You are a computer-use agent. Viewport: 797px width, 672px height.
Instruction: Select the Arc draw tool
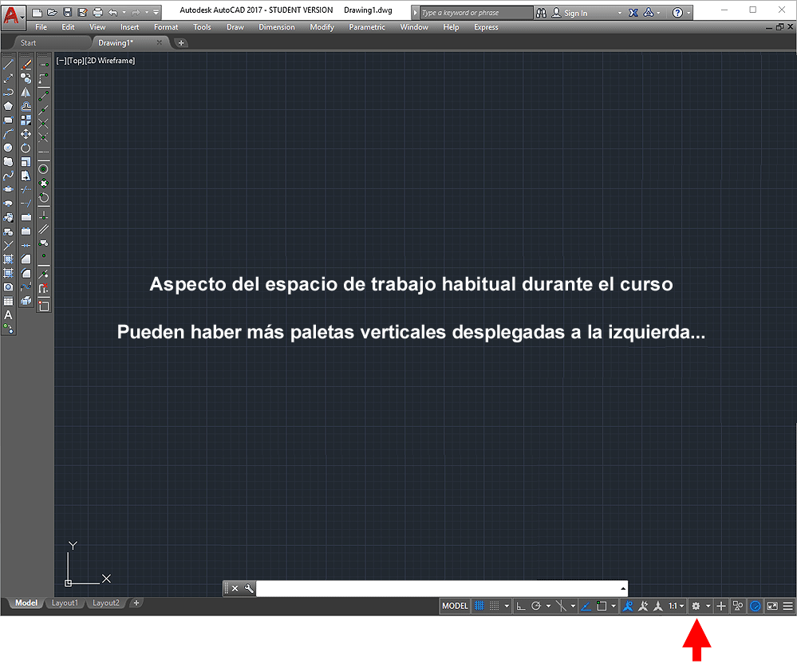pos(8,134)
